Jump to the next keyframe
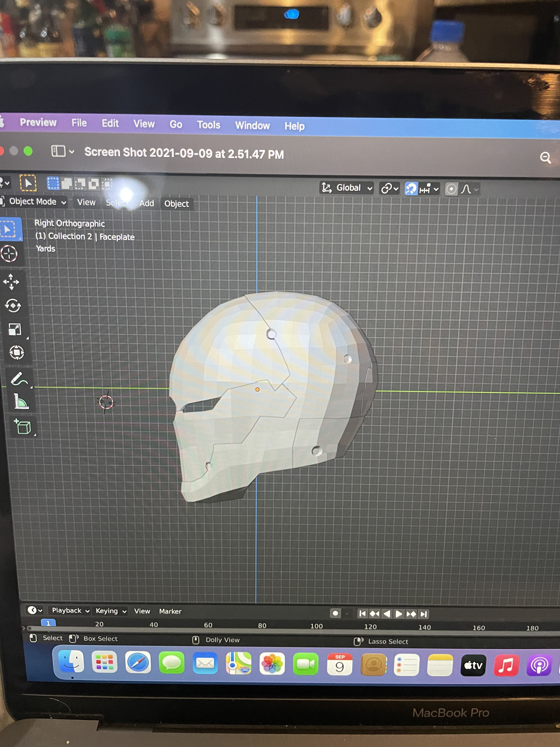 pyautogui.click(x=411, y=614)
